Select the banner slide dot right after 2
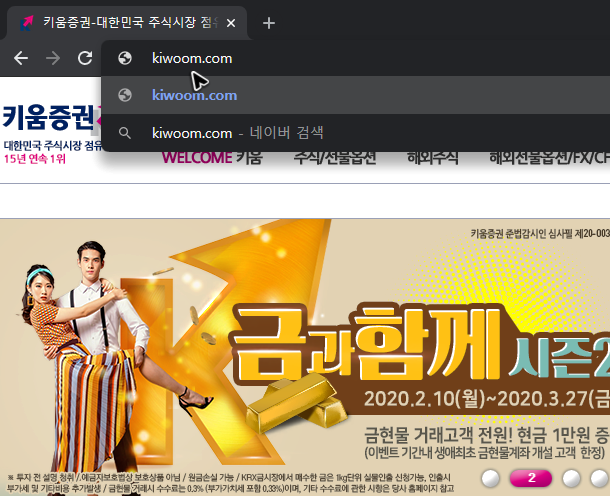Screen dimensions: 610x496 (x=571, y=478)
